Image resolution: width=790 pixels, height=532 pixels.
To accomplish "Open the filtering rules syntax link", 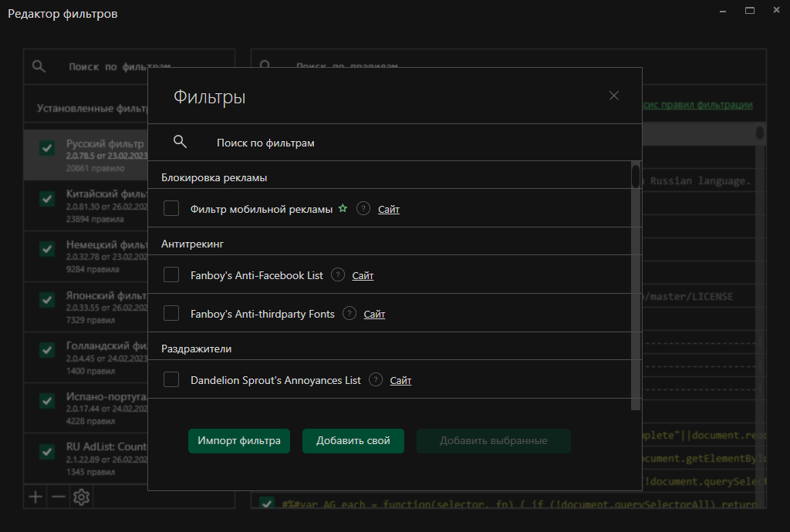I will (697, 105).
